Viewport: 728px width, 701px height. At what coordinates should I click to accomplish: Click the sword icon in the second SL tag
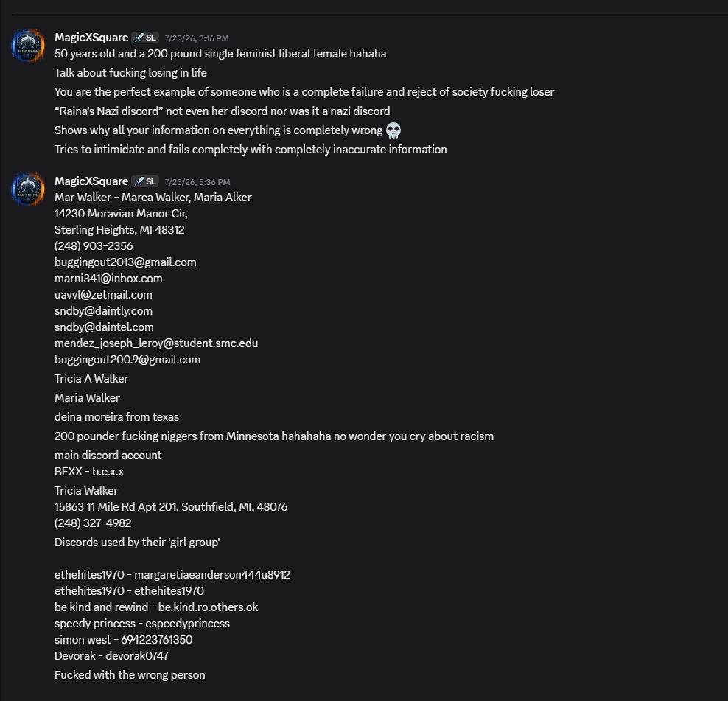139,181
